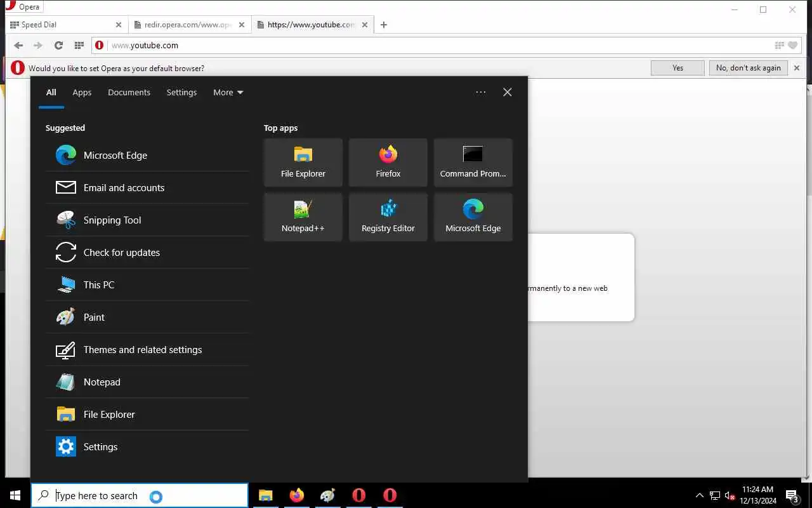Image resolution: width=812 pixels, height=508 pixels.
Task: Open the Opera menu button
Action: [23, 7]
